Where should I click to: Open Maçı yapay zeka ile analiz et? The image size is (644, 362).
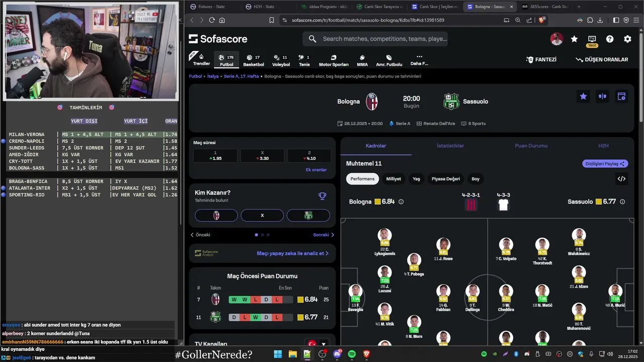coord(293,253)
